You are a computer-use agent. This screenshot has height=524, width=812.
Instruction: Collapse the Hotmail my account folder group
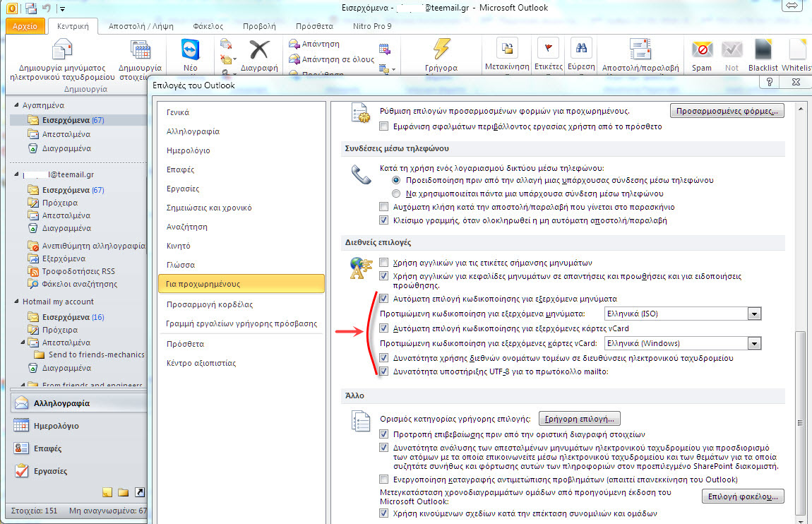coord(16,302)
